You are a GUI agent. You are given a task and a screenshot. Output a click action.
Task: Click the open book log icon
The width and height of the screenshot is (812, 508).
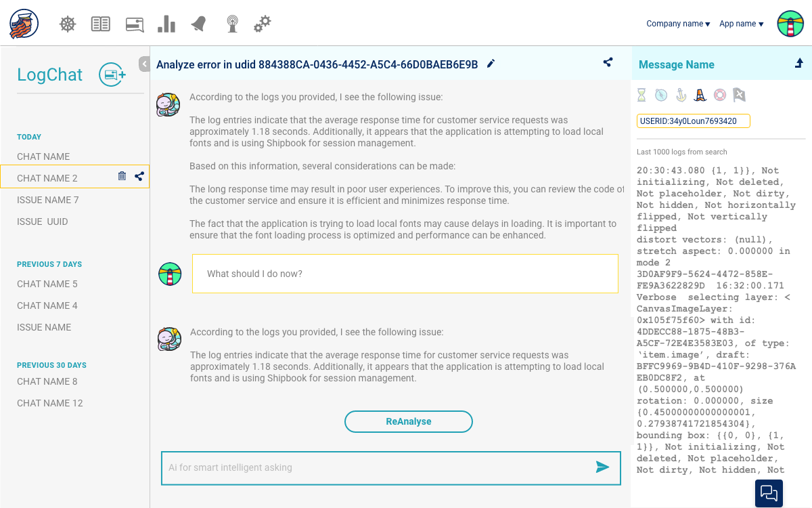(x=100, y=24)
